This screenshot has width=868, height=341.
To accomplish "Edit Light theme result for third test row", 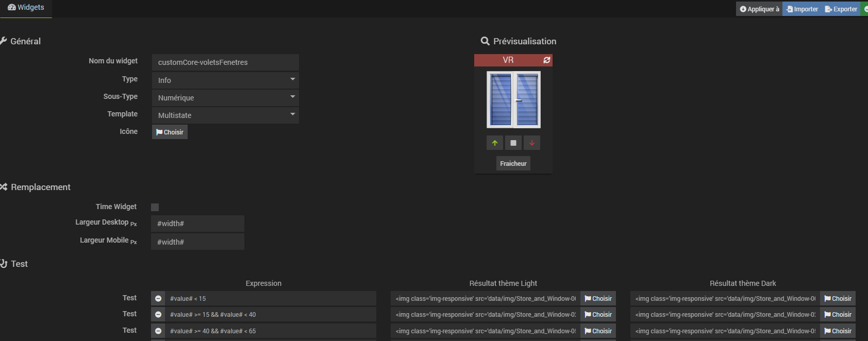I will 486,331.
